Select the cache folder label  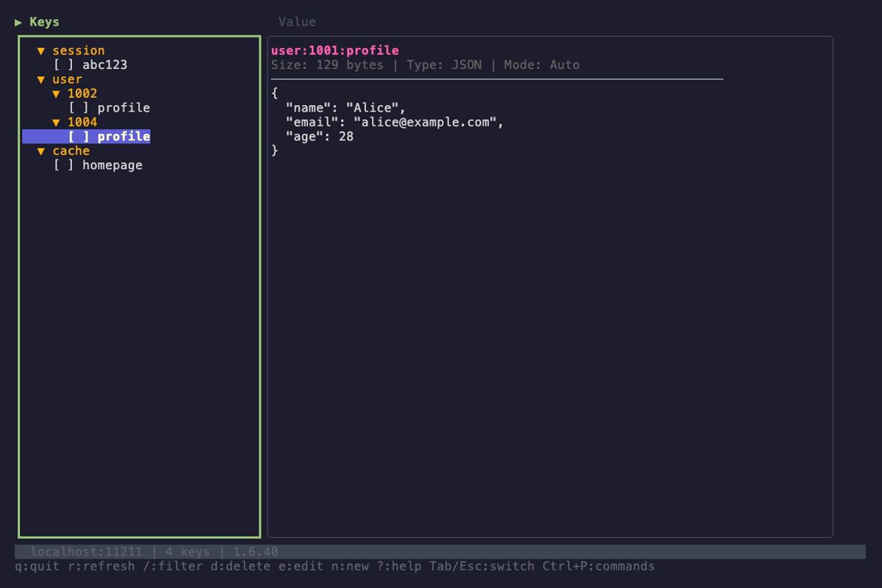tap(71, 151)
